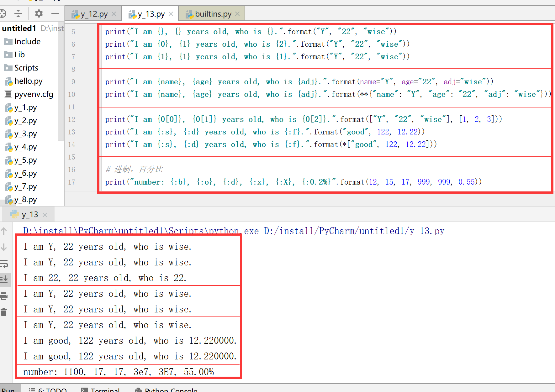
Task: Click output line 'number: 1100, 17, 17'
Action: [x=119, y=372]
